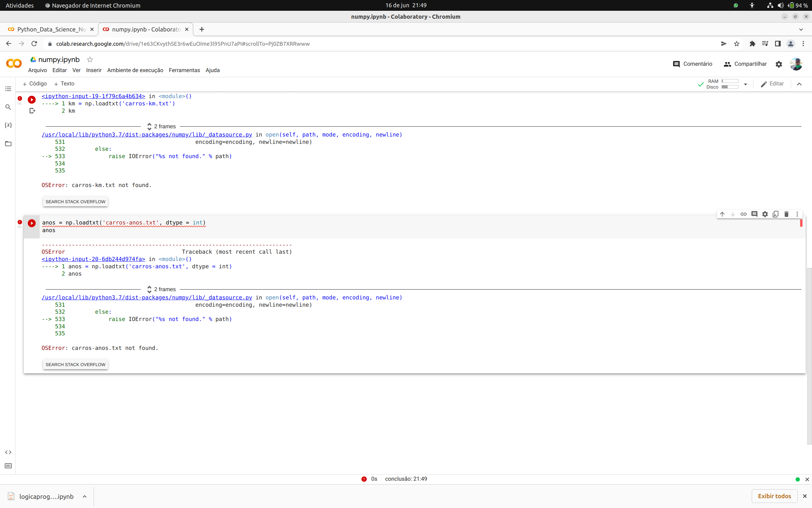Open the Ver menu

[76, 70]
